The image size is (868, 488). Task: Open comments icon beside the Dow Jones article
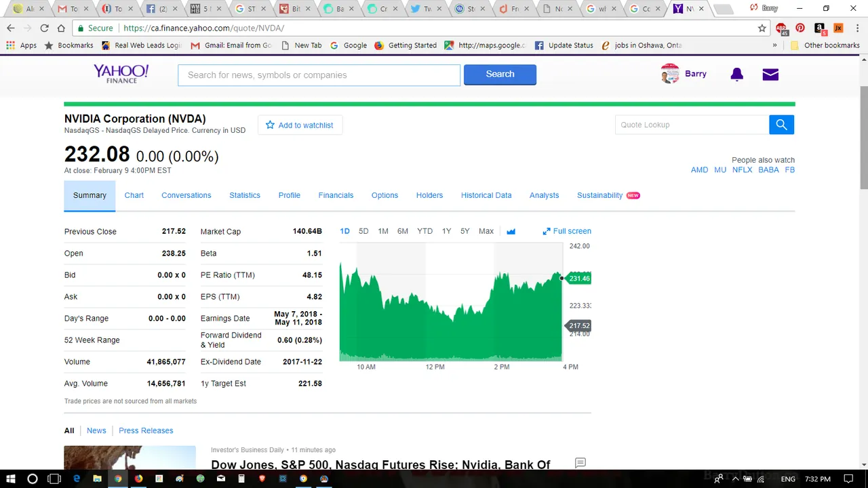pos(580,463)
